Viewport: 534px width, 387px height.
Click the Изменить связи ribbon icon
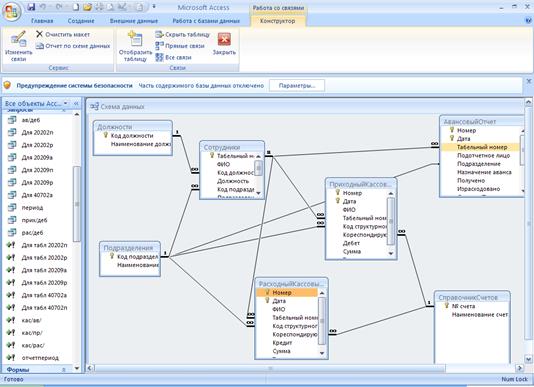[x=18, y=39]
